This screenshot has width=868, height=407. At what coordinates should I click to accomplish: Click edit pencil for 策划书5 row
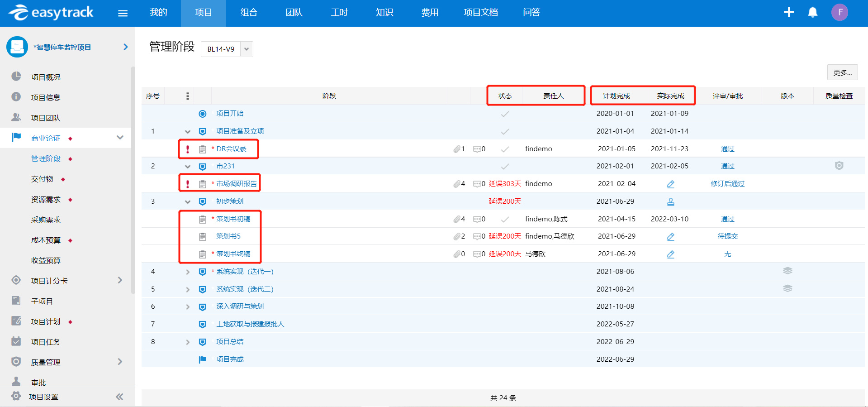(x=671, y=237)
